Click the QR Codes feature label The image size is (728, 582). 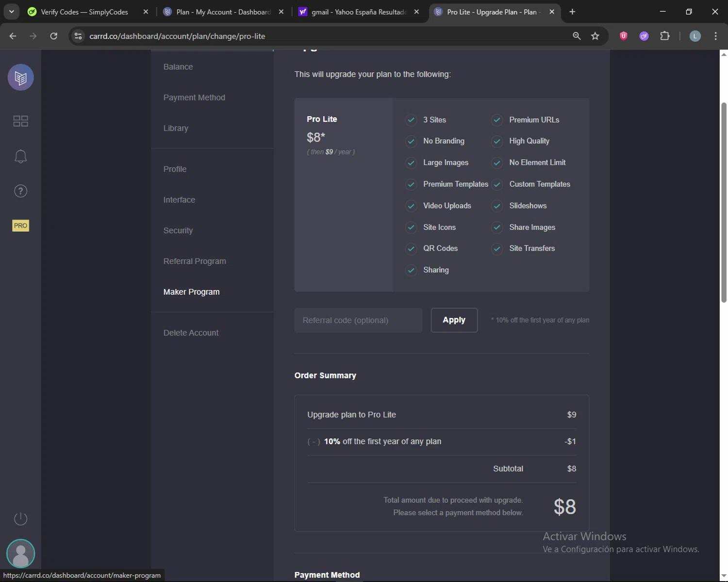coord(440,248)
